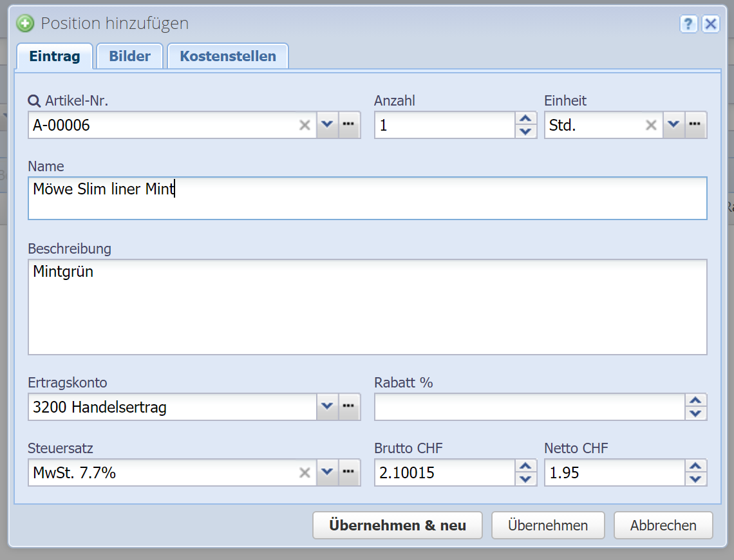Decrease the Netto CHF value
The height and width of the screenshot is (560, 734).
695,479
